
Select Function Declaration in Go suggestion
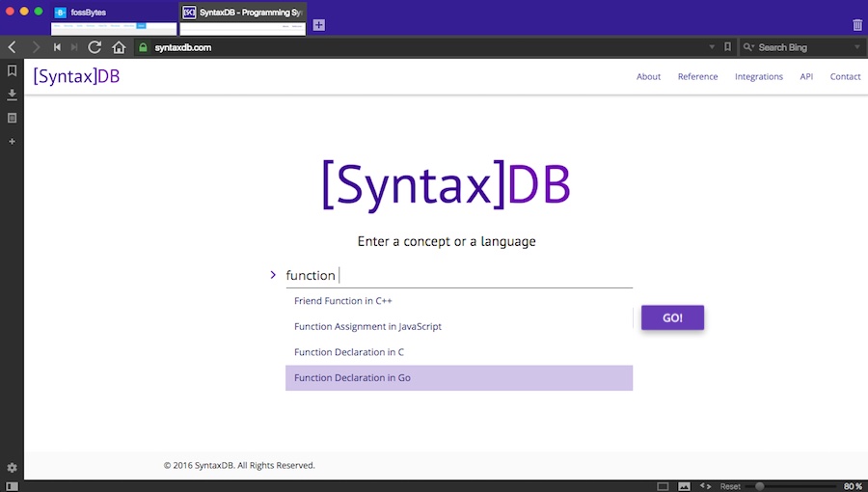coord(458,378)
